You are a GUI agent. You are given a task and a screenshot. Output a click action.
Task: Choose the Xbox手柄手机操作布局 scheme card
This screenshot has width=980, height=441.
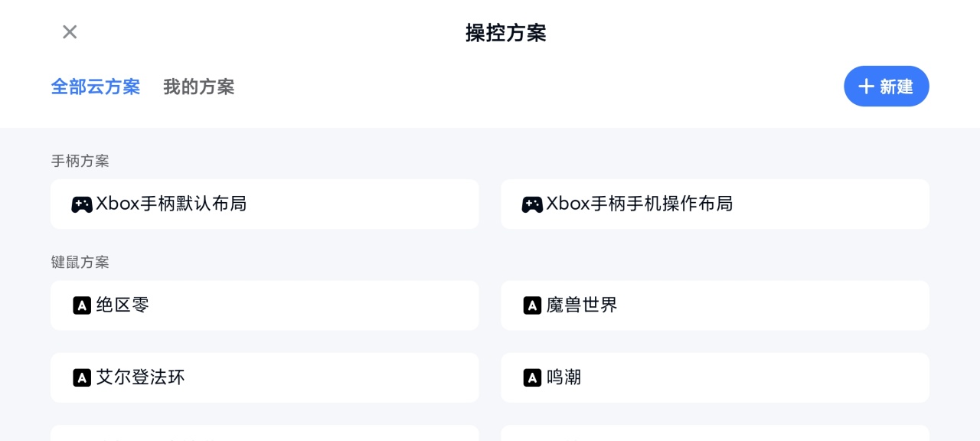point(715,204)
